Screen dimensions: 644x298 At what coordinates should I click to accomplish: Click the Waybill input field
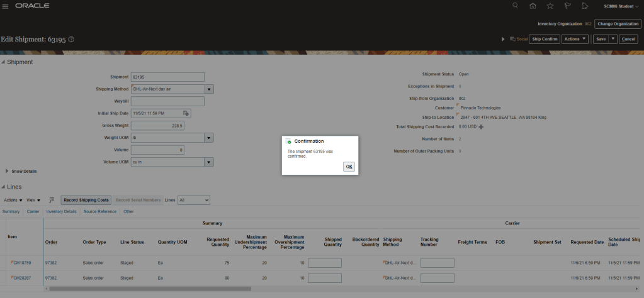(x=167, y=101)
